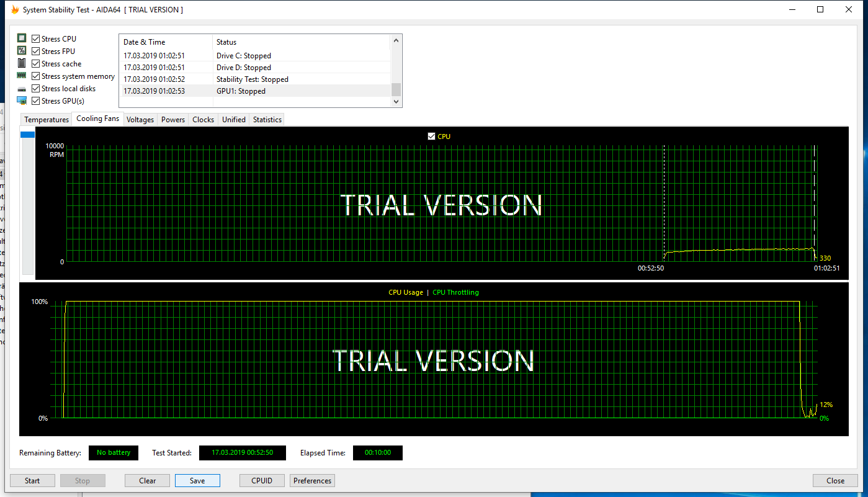Switch to the Temperatures tab
868x497 pixels.
47,120
